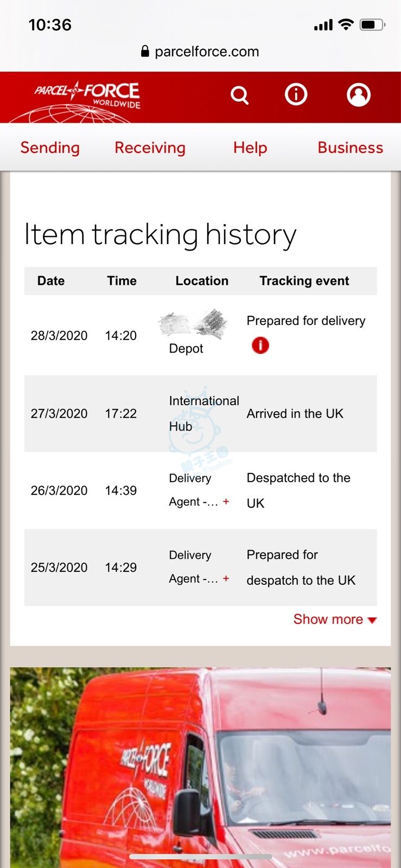
Task: Tap the Wi-Fi status icon
Action: pos(346,24)
